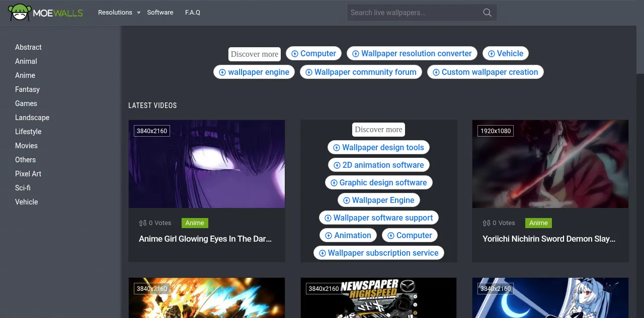The width and height of the screenshot is (644, 318).
Task: Open the Resolutions menu
Action: [x=115, y=13]
